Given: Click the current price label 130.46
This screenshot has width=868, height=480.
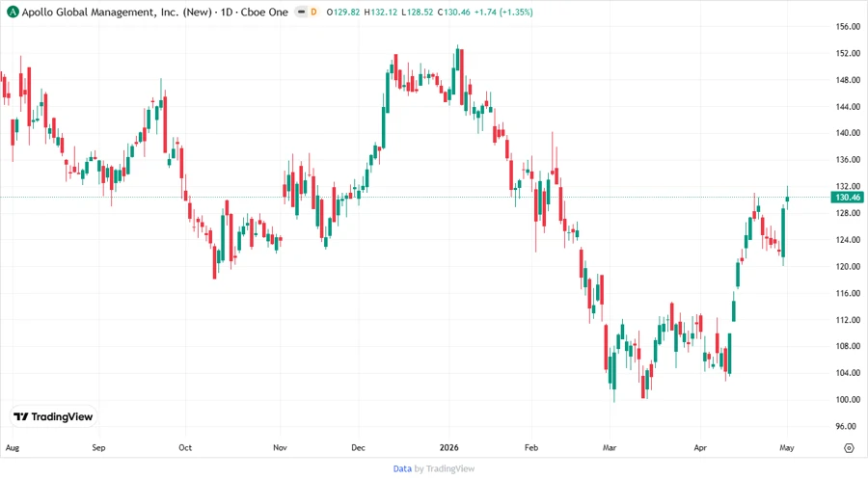Looking at the screenshot, I should (x=848, y=198).
